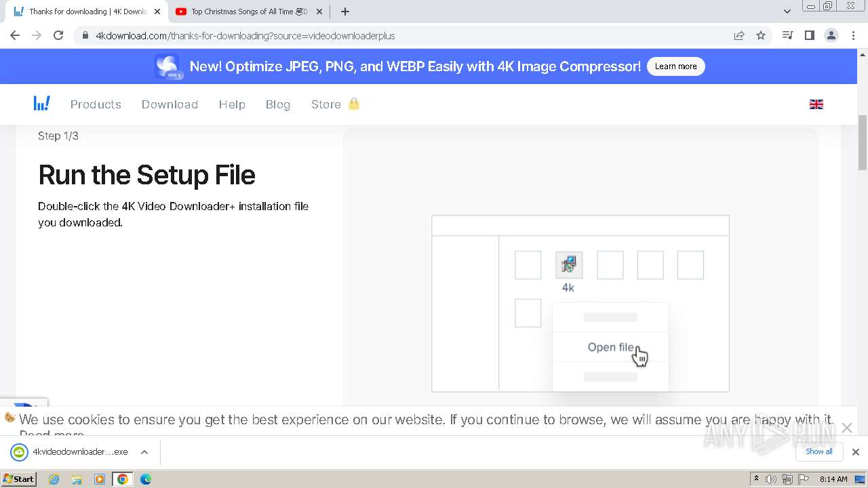The width and height of the screenshot is (868, 488).
Task: Close the downloads bar
Action: [855, 452]
